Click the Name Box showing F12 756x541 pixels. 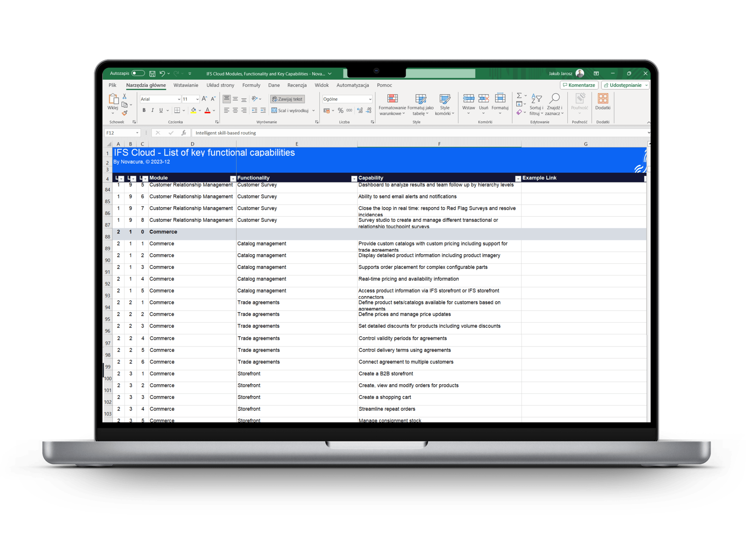point(122,133)
